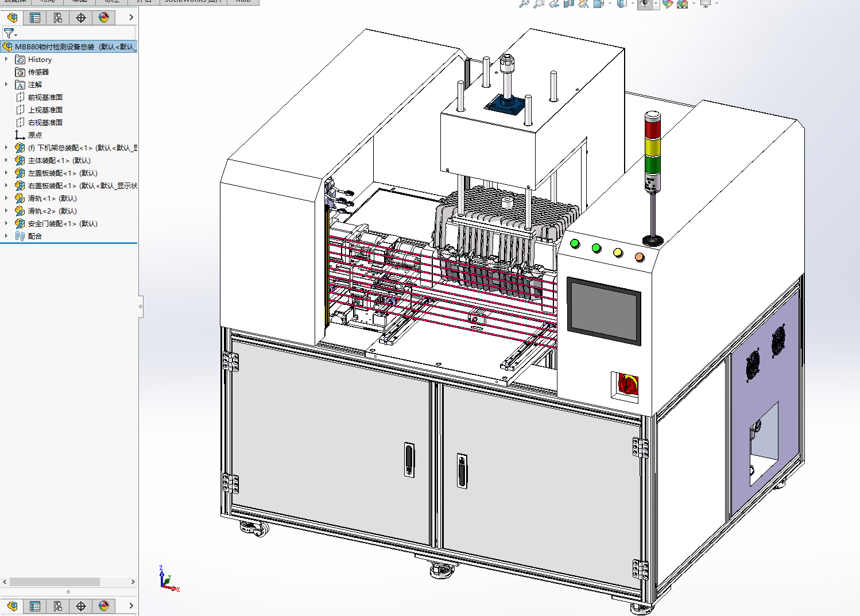Click the Edit Appearance icon
Image resolution: width=860 pixels, height=616 pixels.
point(668,3)
